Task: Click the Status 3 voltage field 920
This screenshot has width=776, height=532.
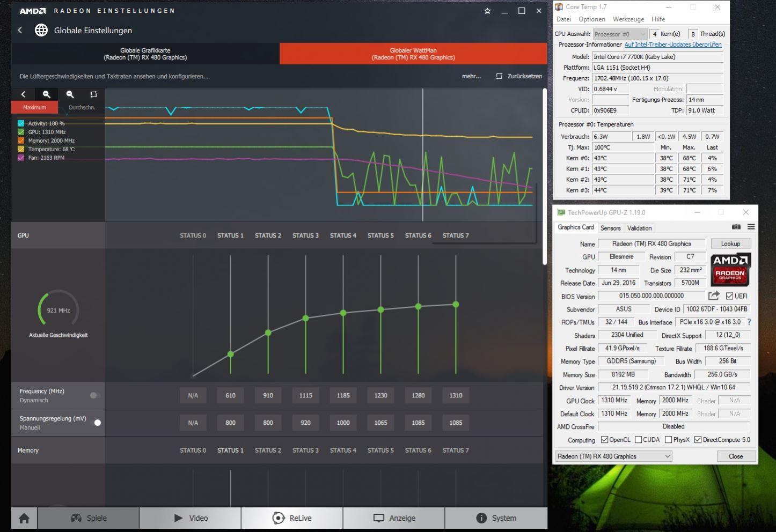Action: 305,423
